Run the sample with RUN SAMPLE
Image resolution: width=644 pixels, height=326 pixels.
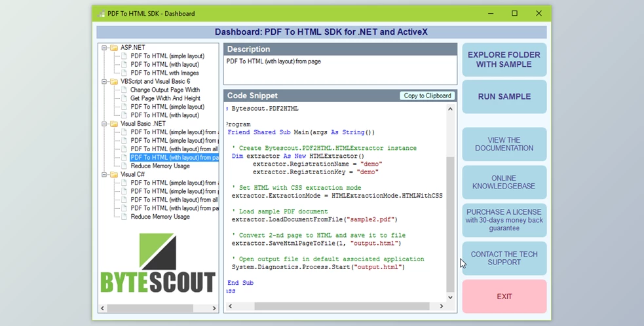click(x=504, y=96)
